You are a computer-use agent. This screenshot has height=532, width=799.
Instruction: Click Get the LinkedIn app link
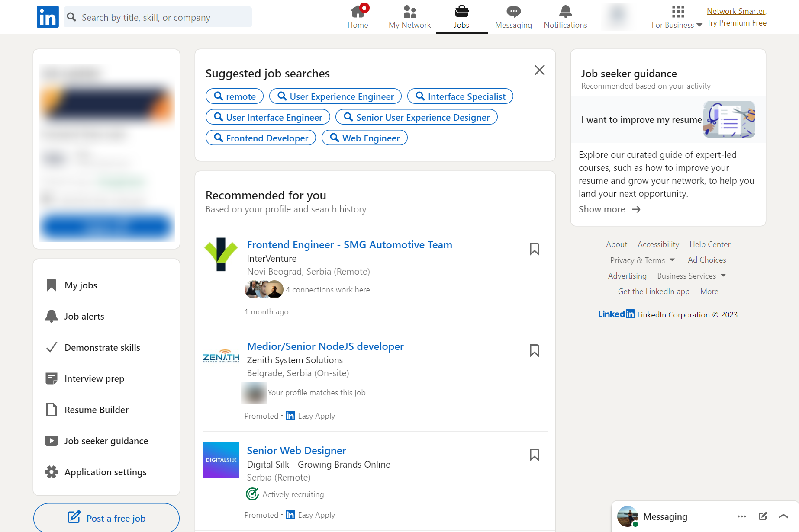[654, 292]
